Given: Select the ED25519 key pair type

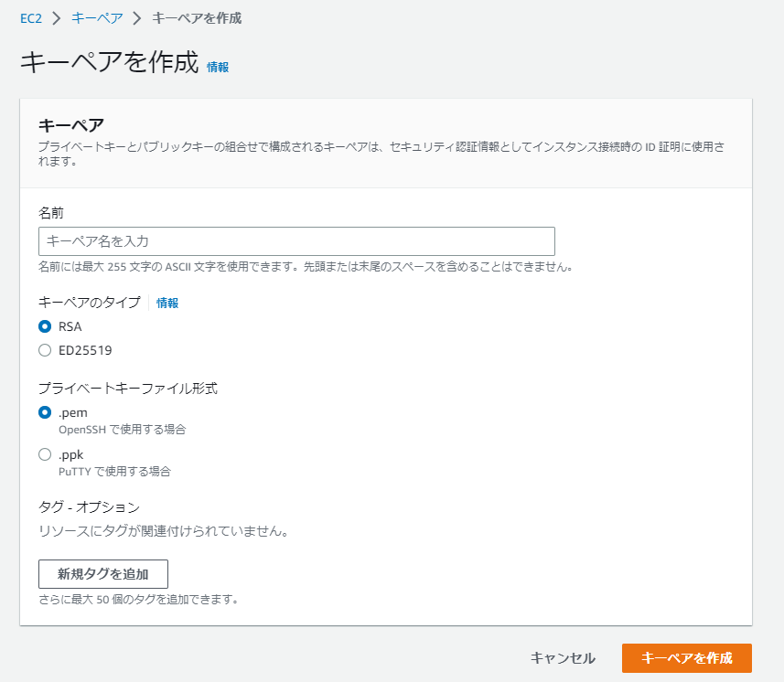Looking at the screenshot, I should point(45,350).
